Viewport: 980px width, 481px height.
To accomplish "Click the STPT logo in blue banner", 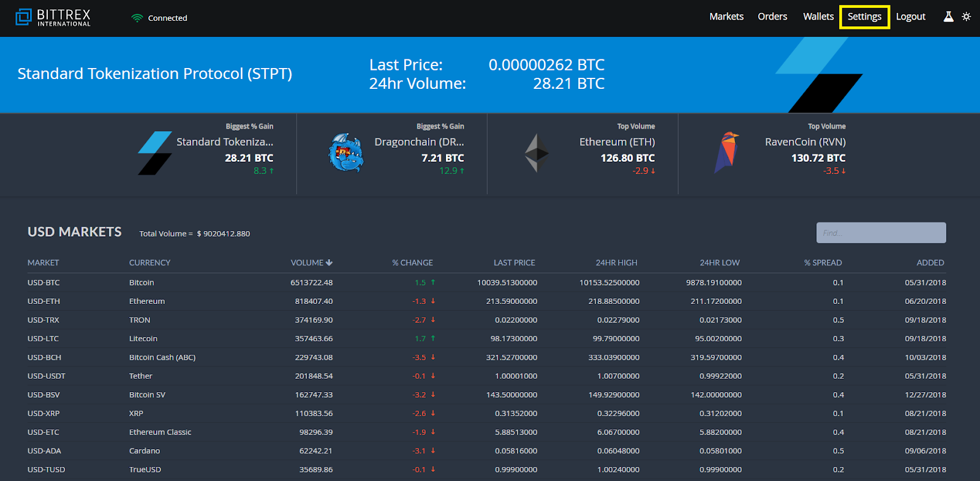I will coord(819,75).
